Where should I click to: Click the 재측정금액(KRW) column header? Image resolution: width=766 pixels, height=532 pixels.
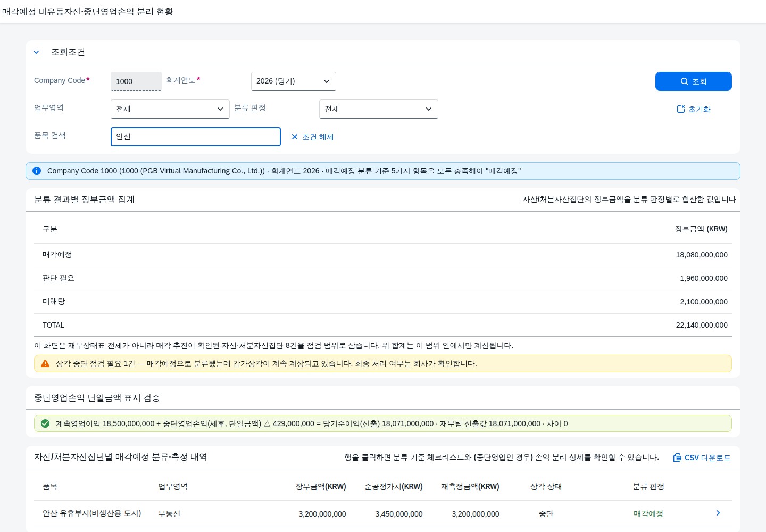pos(470,487)
